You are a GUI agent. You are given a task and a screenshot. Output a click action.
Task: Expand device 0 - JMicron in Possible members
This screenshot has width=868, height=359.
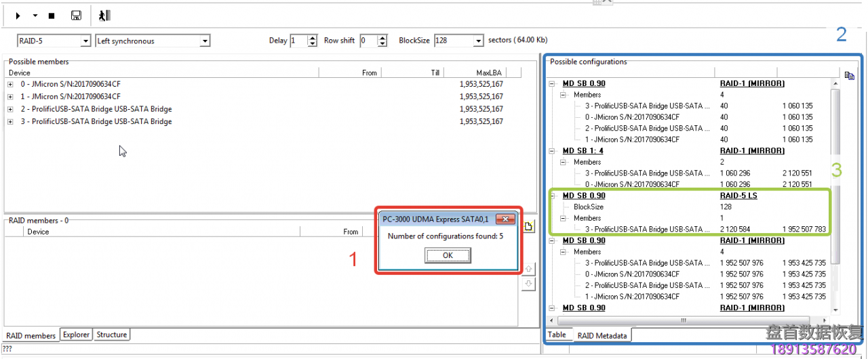click(x=10, y=84)
